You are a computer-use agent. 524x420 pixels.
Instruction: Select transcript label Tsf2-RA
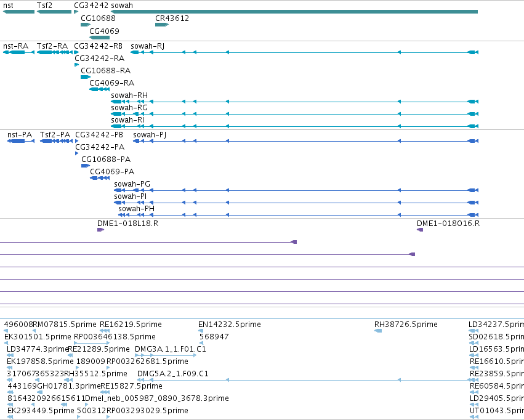point(52,46)
